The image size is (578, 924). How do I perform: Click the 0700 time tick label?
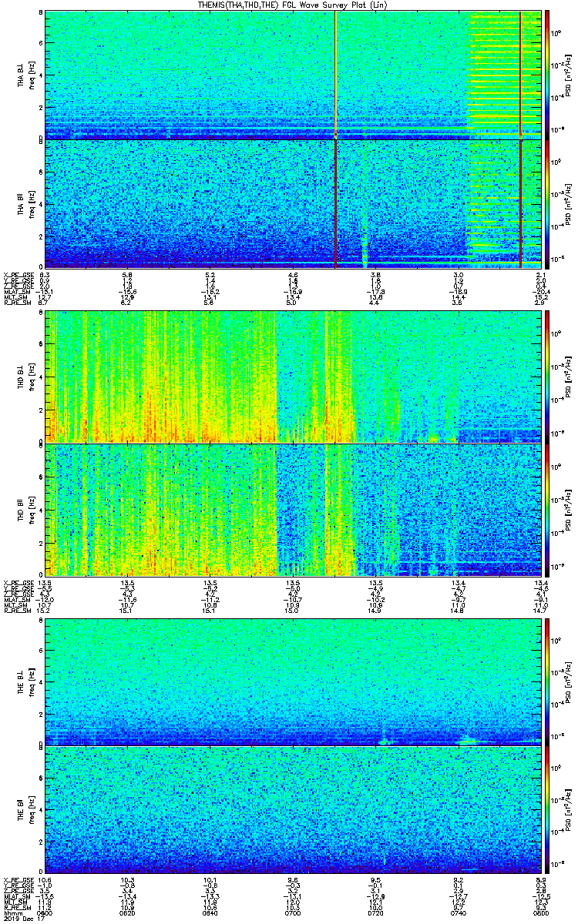coord(293,912)
